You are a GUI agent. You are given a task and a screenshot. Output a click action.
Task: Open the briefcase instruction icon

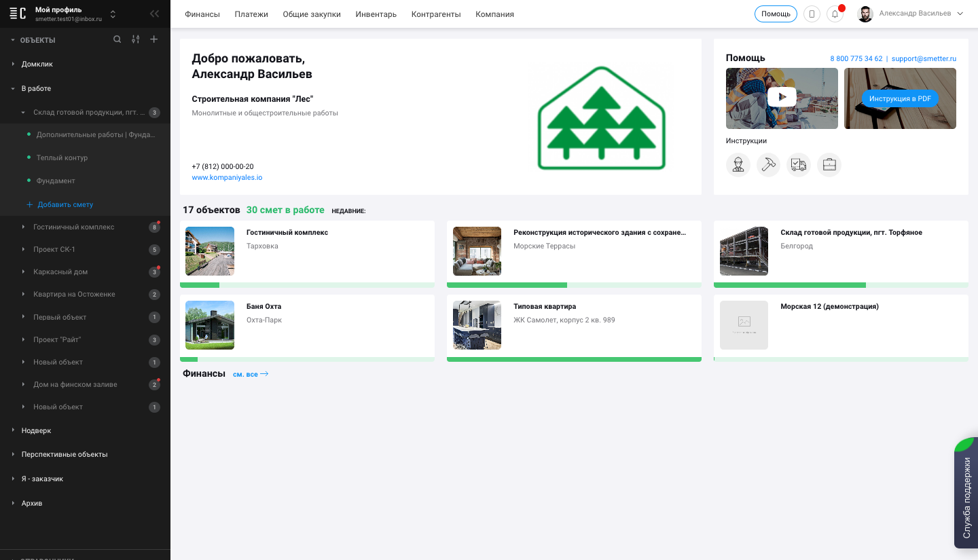point(829,165)
